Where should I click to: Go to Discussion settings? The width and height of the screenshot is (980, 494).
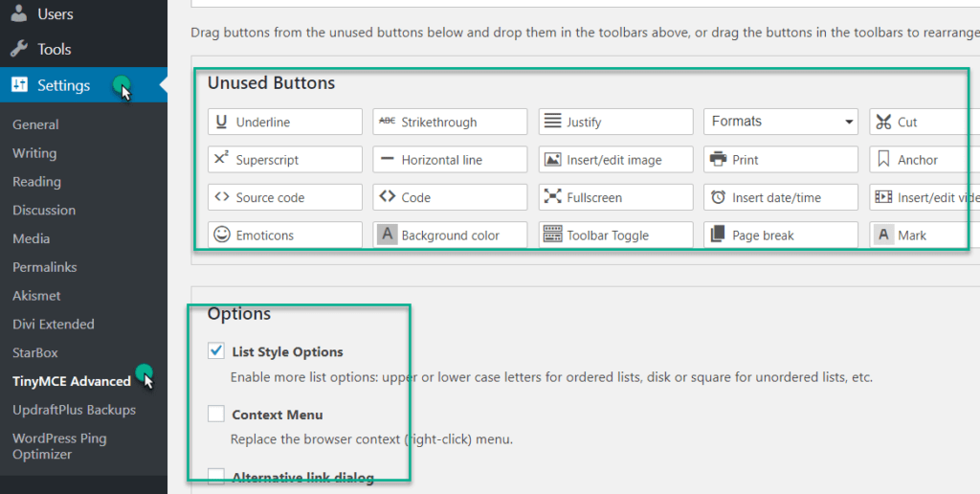click(44, 210)
